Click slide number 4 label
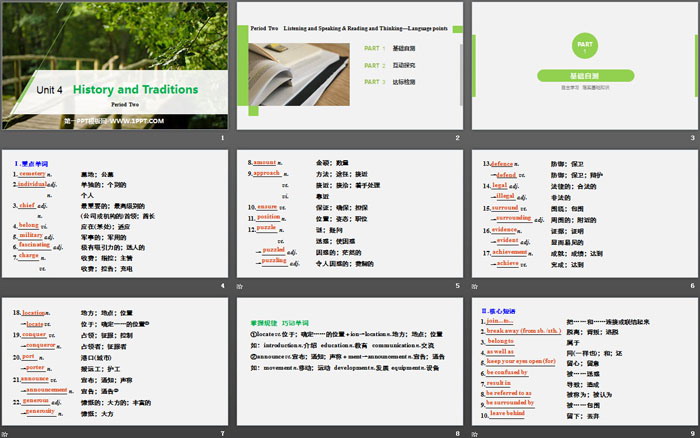The width and height of the screenshot is (700, 438). pos(222,286)
